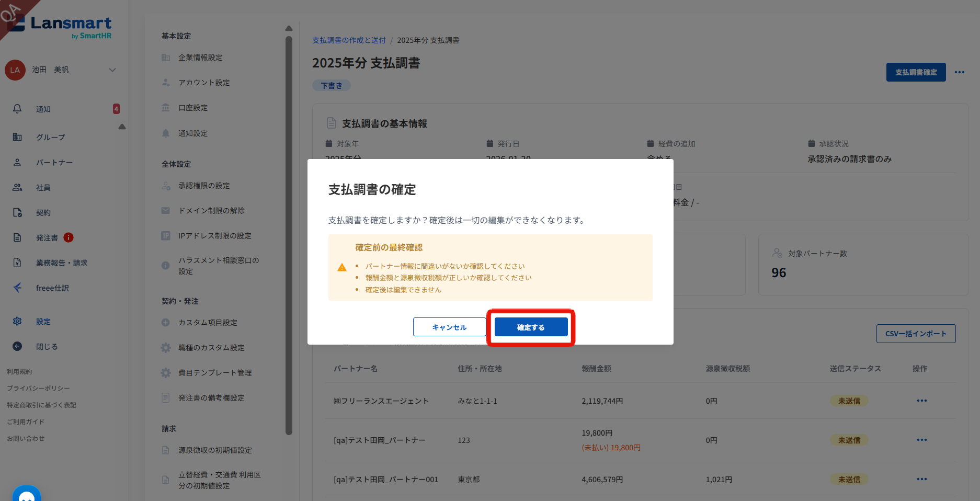The width and height of the screenshot is (980, 501).
Task: Follow 支払調書の作成と送付 breadcrumb link
Action: [x=349, y=40]
